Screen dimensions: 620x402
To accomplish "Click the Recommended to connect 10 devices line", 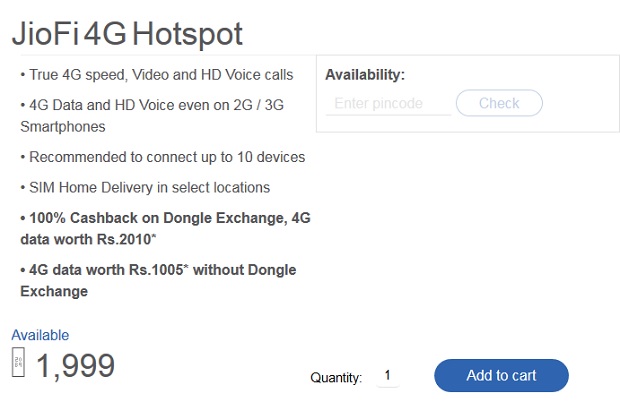I will coord(163,157).
